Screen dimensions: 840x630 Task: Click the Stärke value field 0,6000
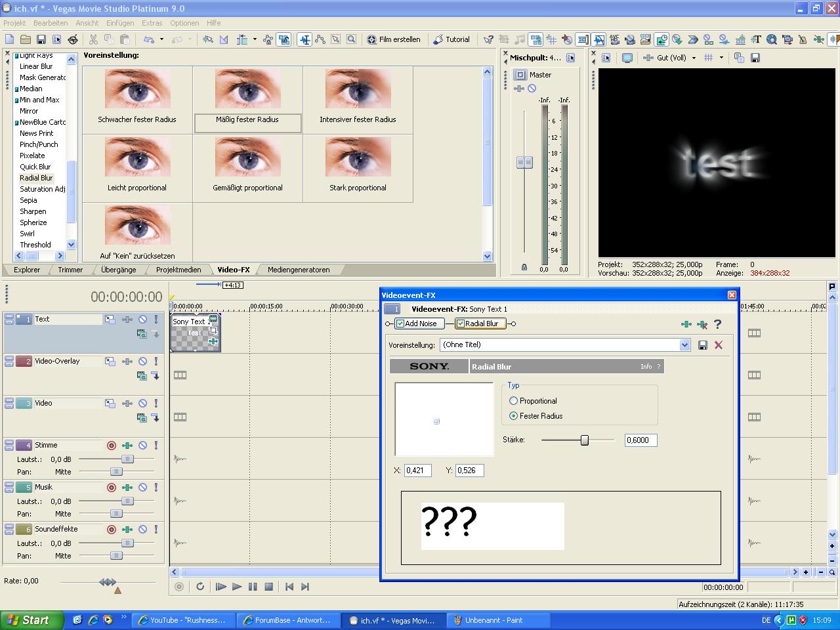pos(640,440)
